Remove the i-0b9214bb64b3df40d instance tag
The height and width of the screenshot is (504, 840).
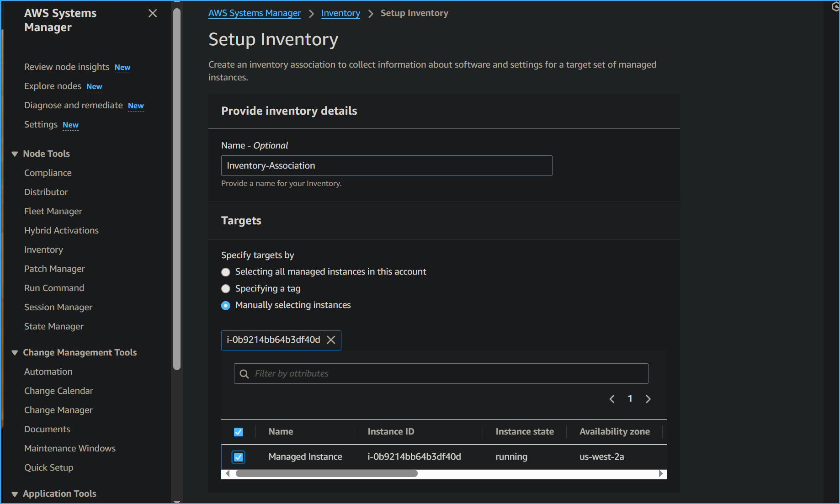331,340
